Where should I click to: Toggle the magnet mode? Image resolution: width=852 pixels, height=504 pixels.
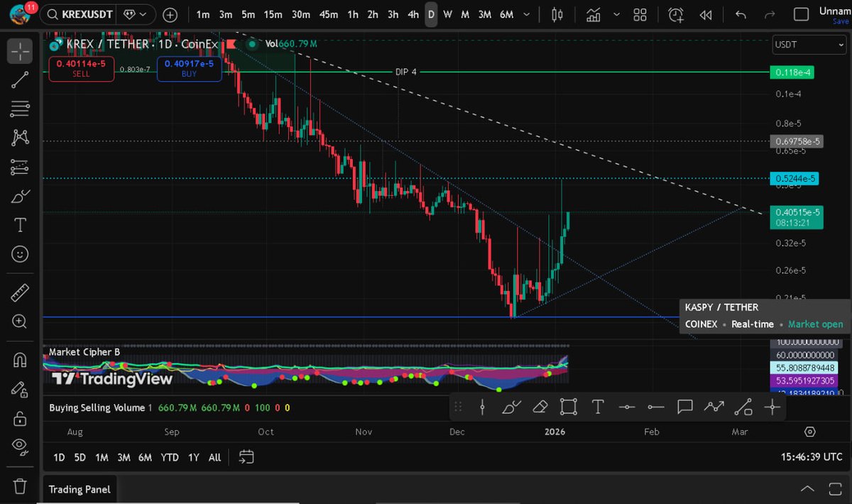point(20,360)
